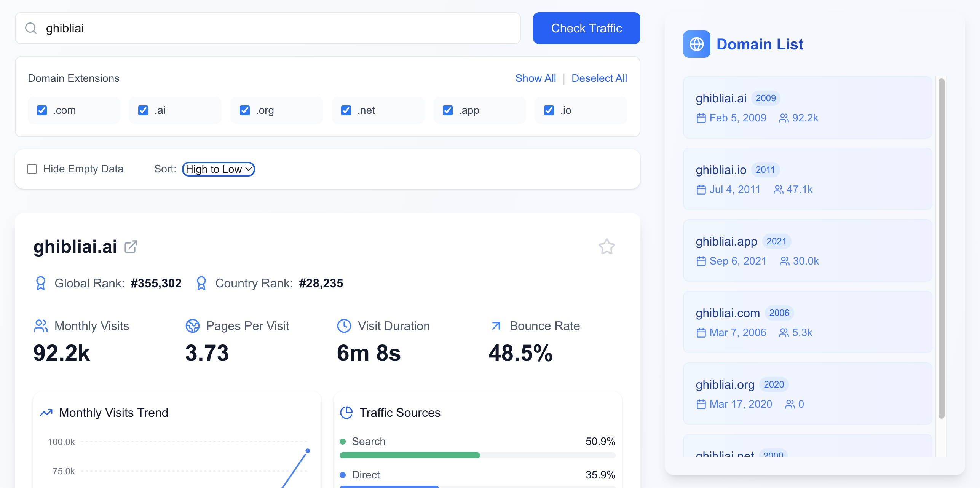Click the Monthly Visits people icon

click(41, 326)
